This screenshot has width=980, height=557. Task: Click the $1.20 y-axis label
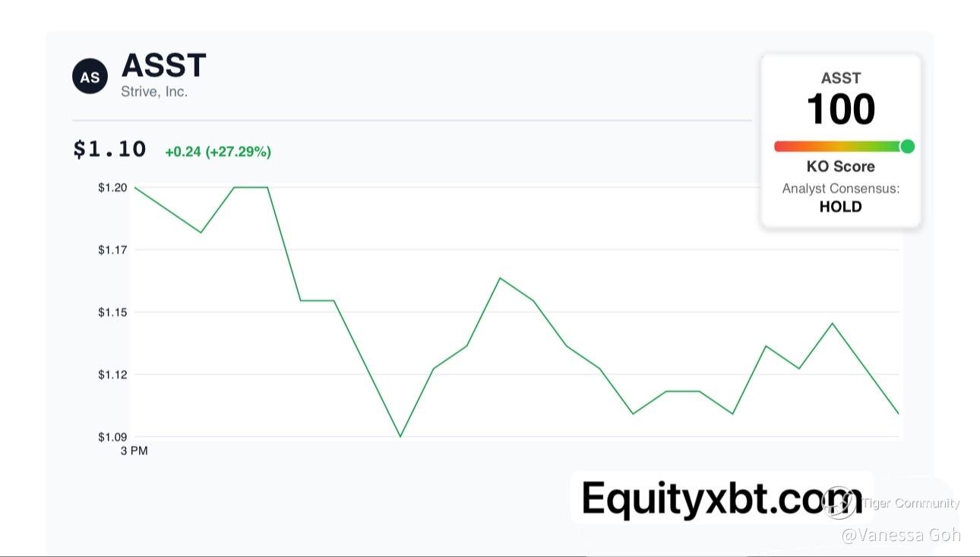pyautogui.click(x=112, y=187)
